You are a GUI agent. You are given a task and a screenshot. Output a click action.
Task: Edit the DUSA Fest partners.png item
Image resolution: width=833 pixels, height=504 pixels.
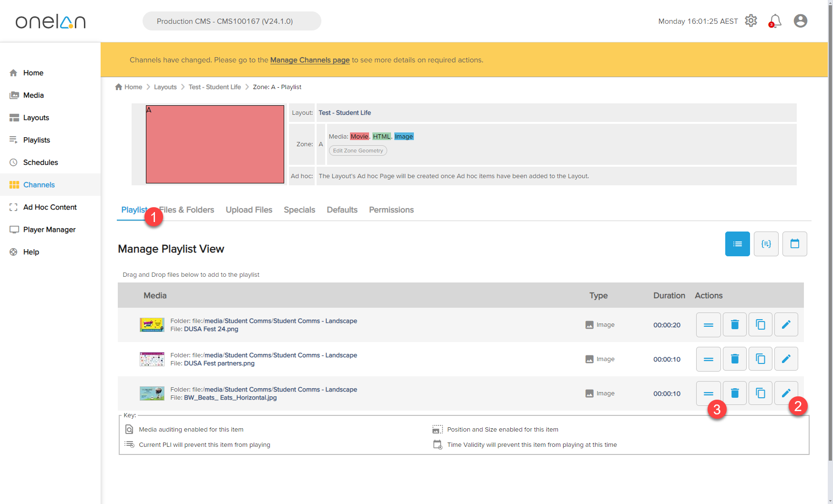[786, 359]
